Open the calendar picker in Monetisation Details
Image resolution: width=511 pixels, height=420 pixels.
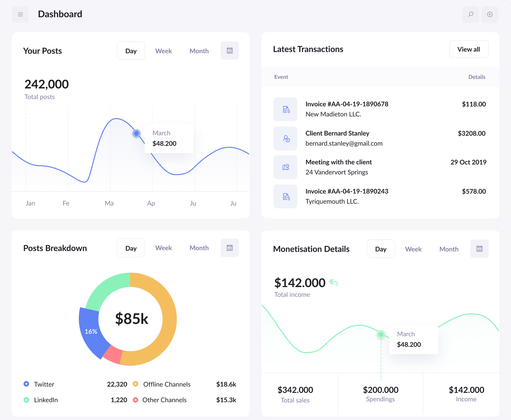click(479, 249)
